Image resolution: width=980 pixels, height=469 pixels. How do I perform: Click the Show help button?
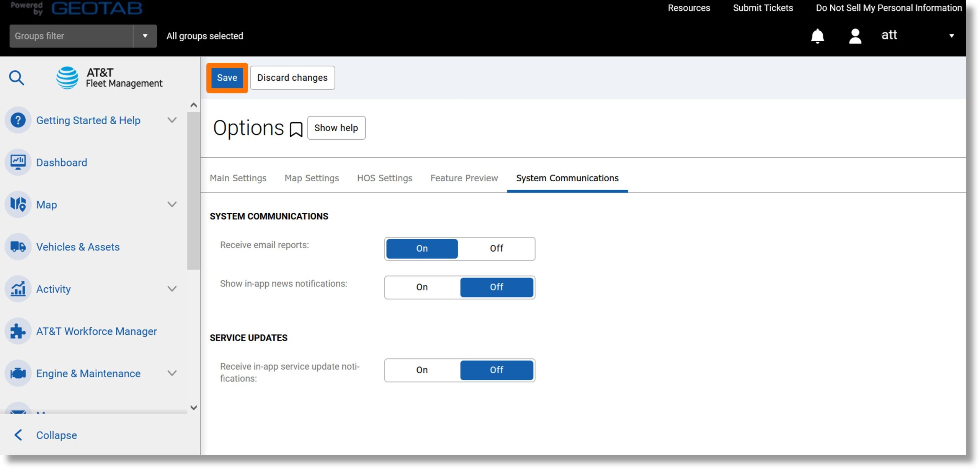[336, 128]
